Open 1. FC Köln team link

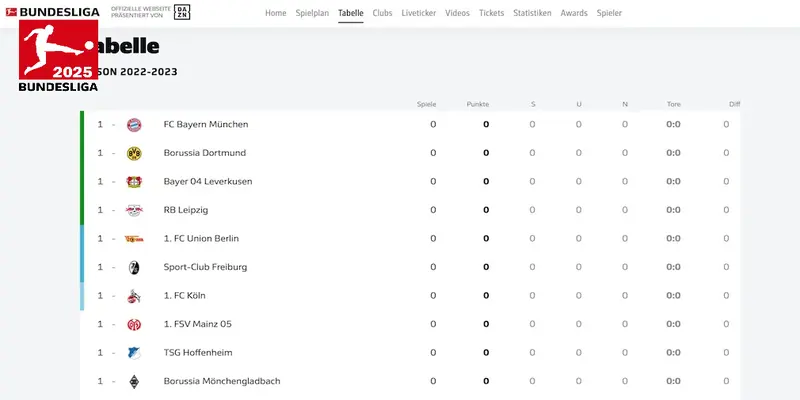tap(184, 296)
